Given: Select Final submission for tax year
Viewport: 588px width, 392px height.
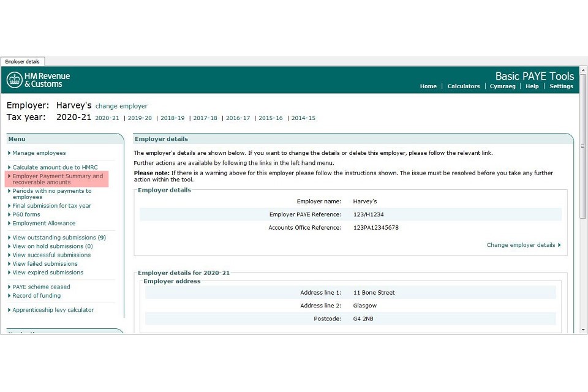Looking at the screenshot, I should [51, 205].
